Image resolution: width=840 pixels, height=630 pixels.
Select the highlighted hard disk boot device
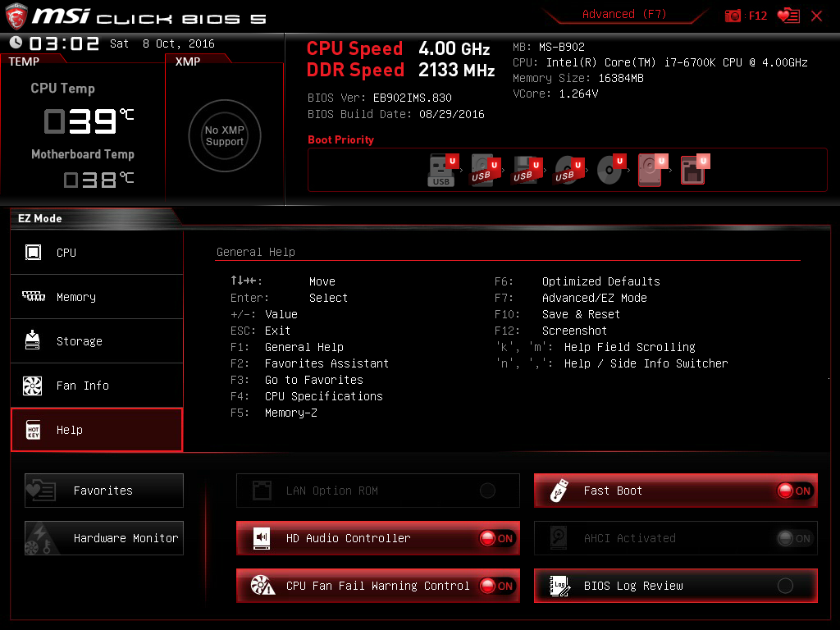click(x=652, y=170)
